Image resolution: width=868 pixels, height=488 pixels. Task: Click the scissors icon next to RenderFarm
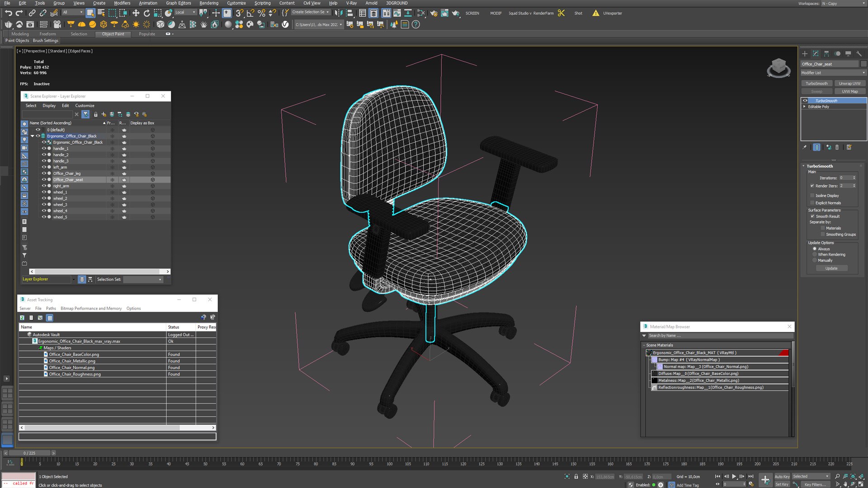[x=561, y=13]
